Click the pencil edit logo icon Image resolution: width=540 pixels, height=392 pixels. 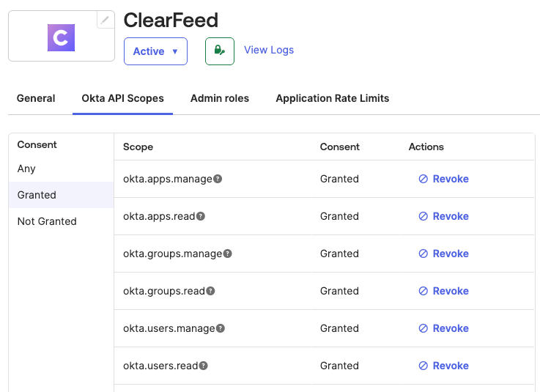(106, 21)
